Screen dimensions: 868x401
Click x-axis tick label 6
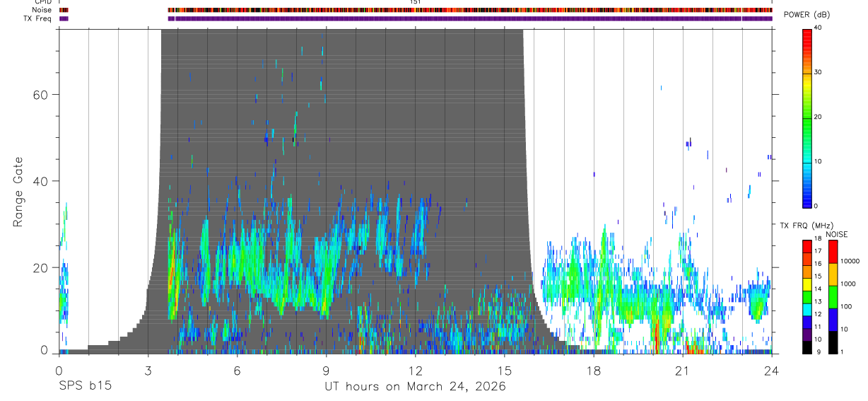point(237,370)
